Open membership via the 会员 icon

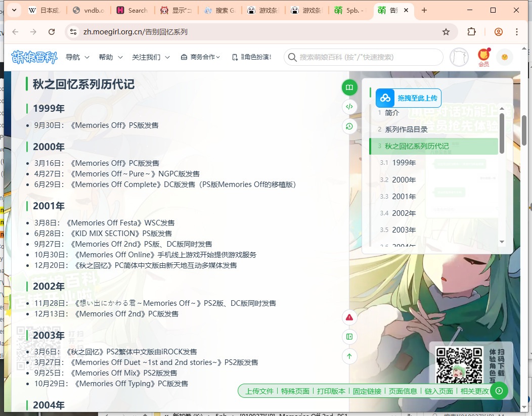483,57
